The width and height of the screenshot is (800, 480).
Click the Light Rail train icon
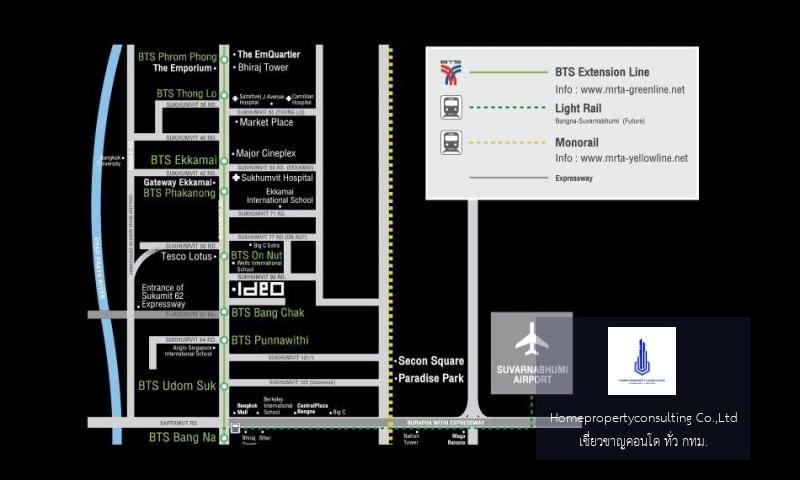pyautogui.click(x=451, y=108)
